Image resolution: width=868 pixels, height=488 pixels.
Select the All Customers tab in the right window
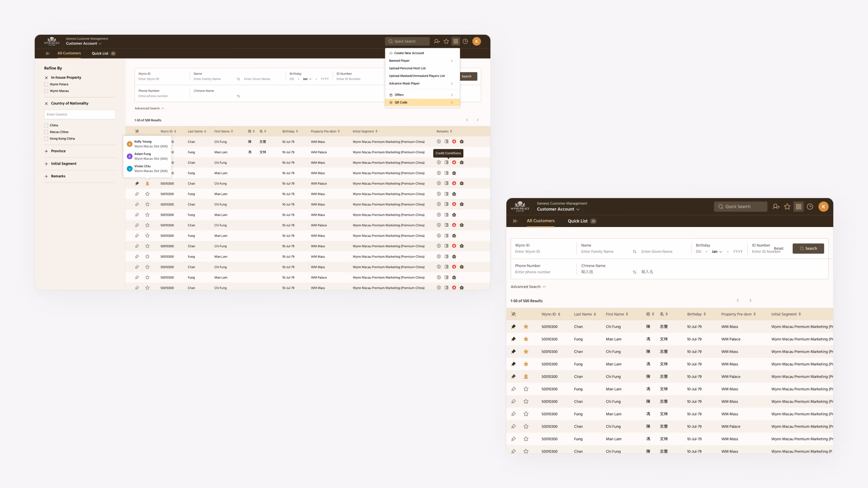(541, 221)
